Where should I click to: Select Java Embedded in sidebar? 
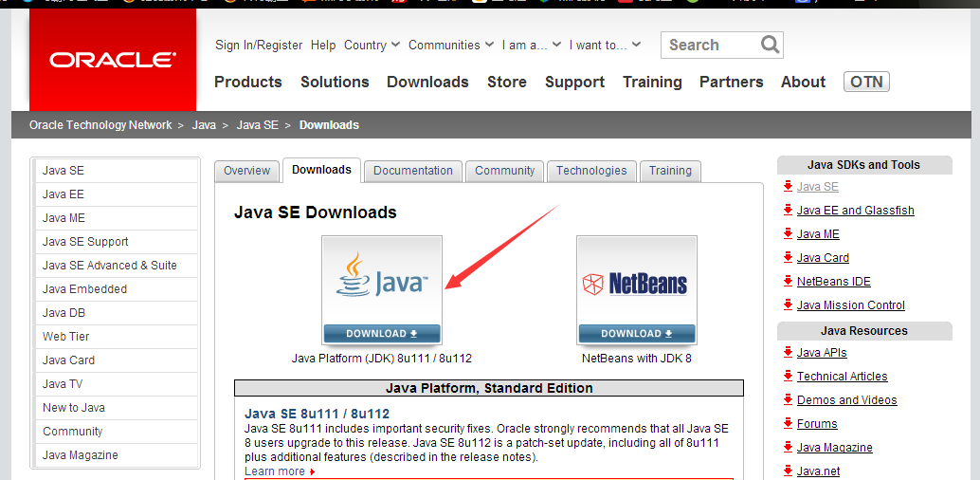[x=117, y=289]
